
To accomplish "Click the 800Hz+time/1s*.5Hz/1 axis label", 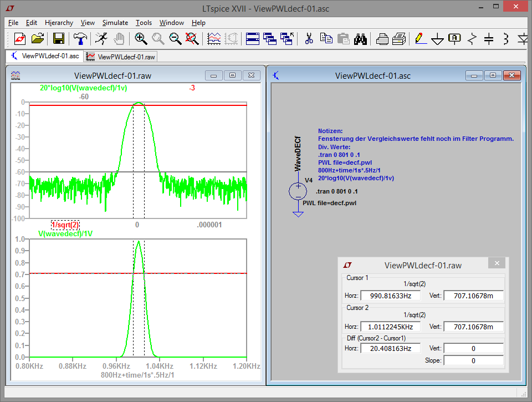I will pyautogui.click(x=137, y=375).
